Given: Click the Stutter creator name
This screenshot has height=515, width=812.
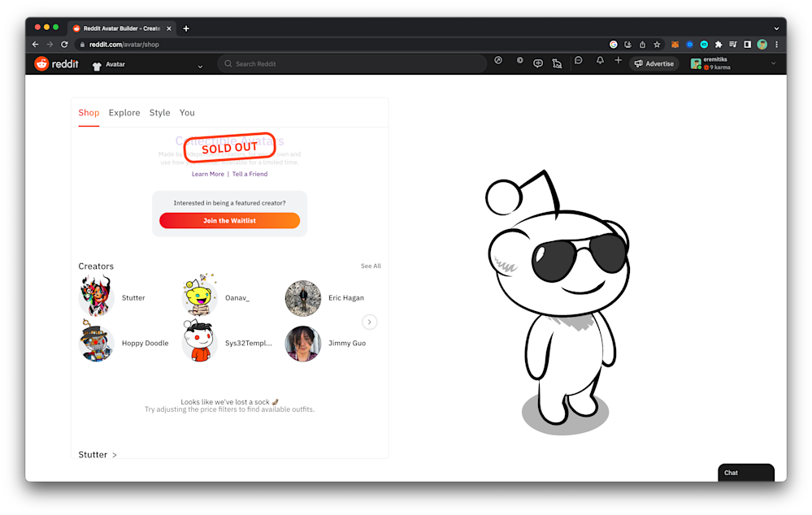Looking at the screenshot, I should click(x=133, y=297).
